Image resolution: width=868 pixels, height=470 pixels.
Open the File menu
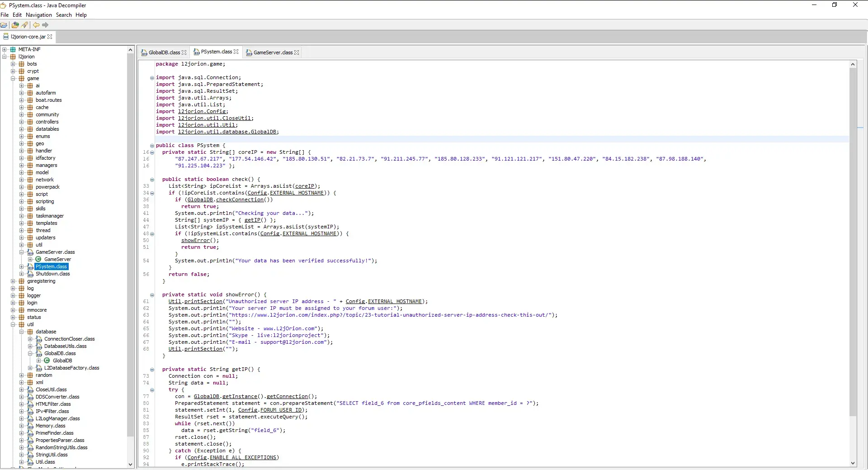[5, 15]
